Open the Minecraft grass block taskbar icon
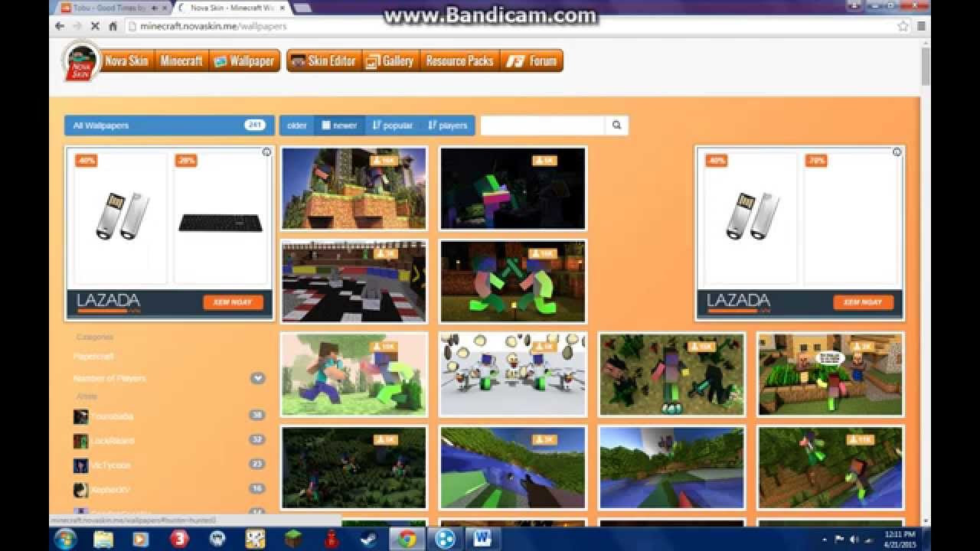 click(293, 539)
